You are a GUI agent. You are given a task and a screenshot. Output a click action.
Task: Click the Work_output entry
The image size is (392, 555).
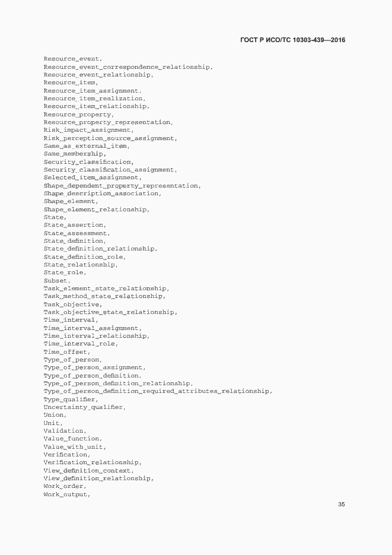point(67,494)
